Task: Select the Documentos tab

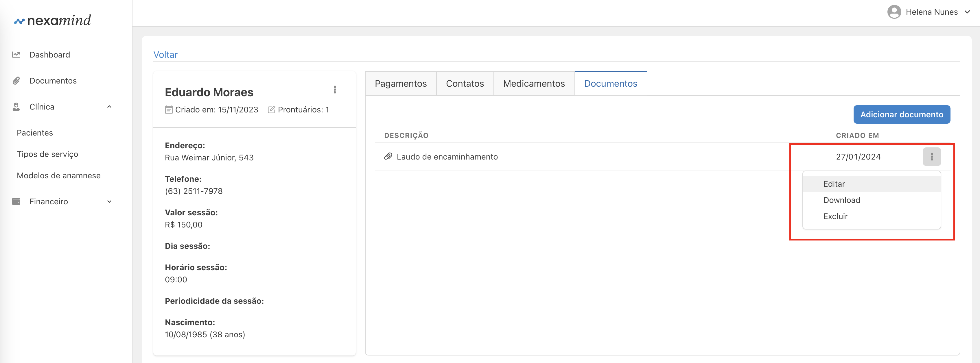Action: [611, 84]
